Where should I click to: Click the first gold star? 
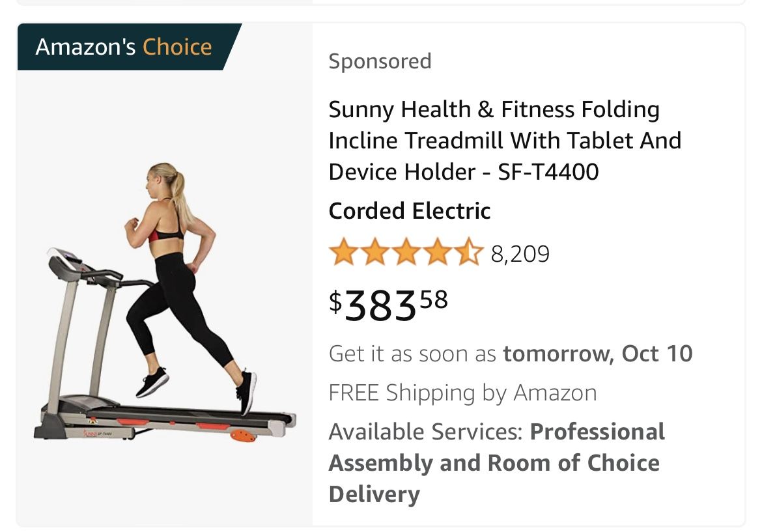click(x=343, y=251)
